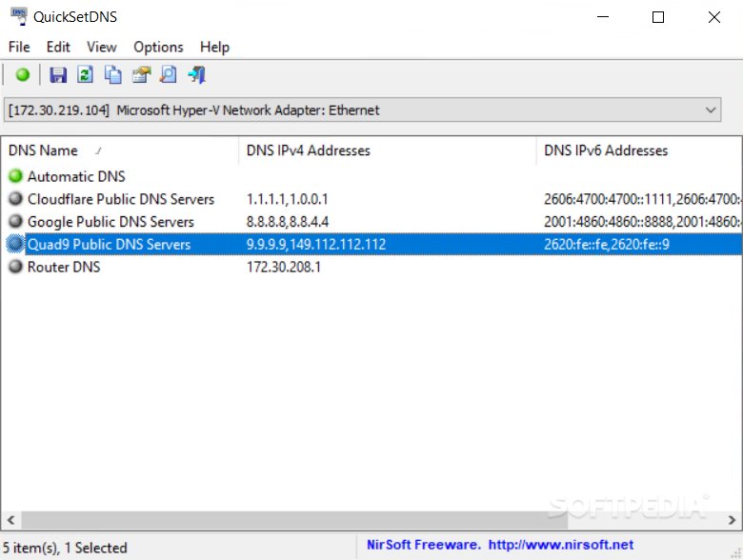This screenshot has height=560, width=743.
Task: Select the Cloudflare Public DNS Servers row
Action: pos(371,199)
